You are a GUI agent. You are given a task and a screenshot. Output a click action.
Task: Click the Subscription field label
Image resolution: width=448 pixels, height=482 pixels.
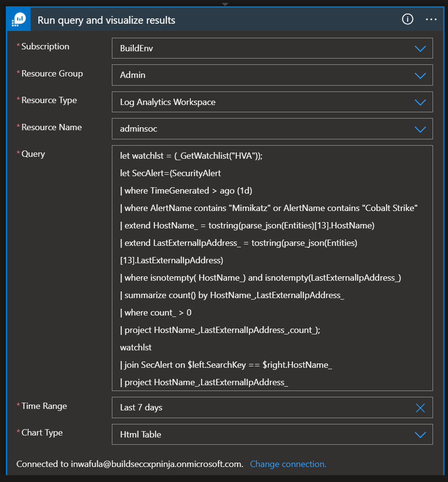point(45,46)
